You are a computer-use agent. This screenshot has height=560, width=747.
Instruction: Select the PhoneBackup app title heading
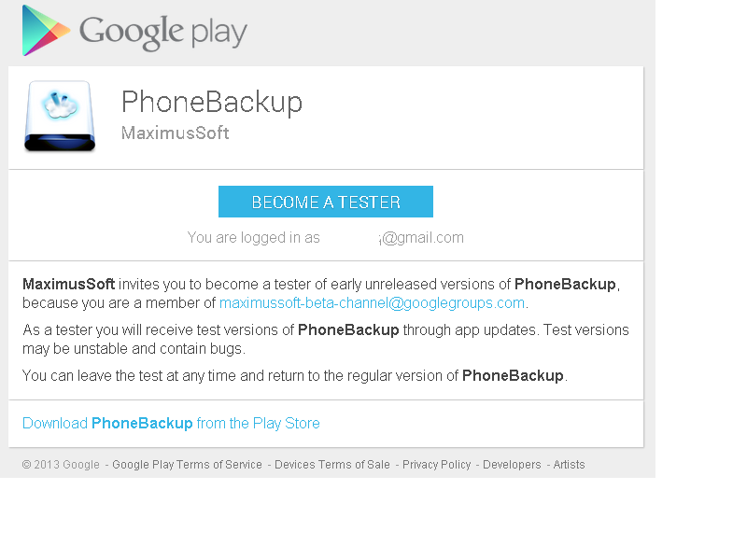point(212,102)
